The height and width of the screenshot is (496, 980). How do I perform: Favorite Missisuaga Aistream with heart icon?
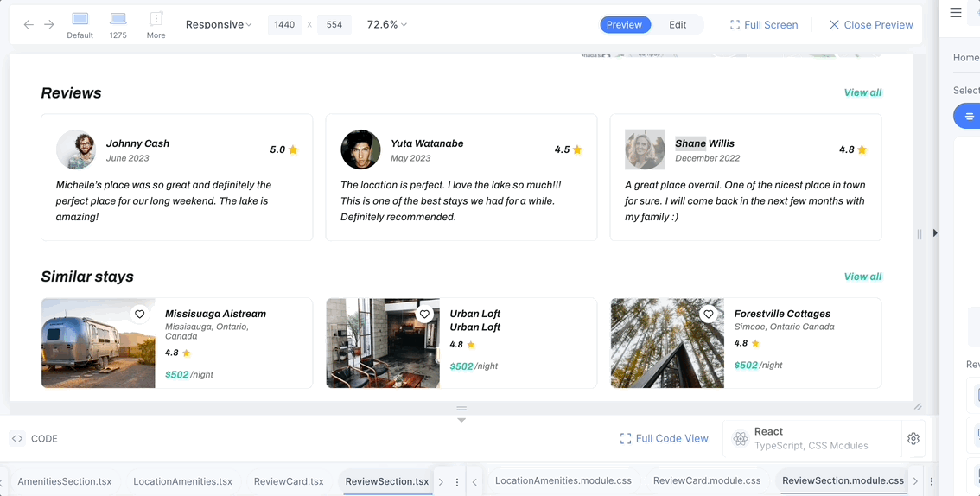point(140,315)
